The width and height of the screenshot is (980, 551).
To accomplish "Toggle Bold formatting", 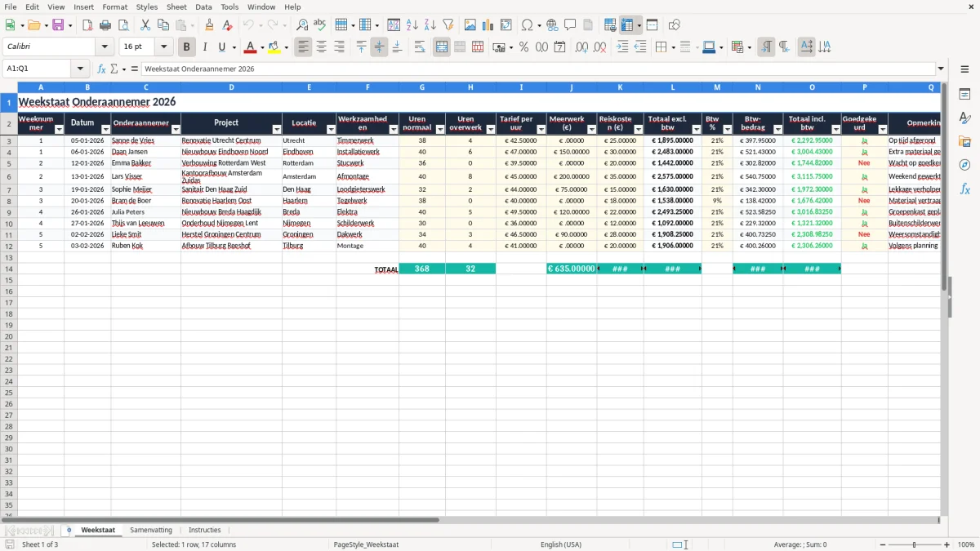I will point(187,47).
